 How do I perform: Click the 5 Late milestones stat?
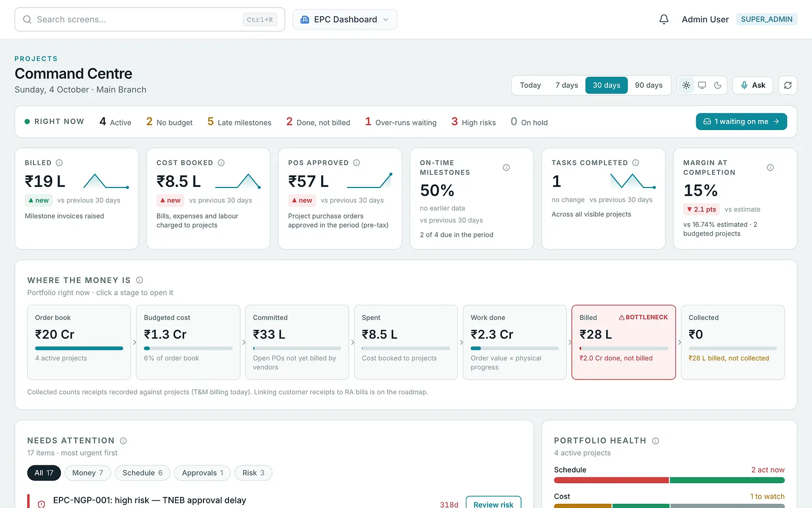pos(240,122)
